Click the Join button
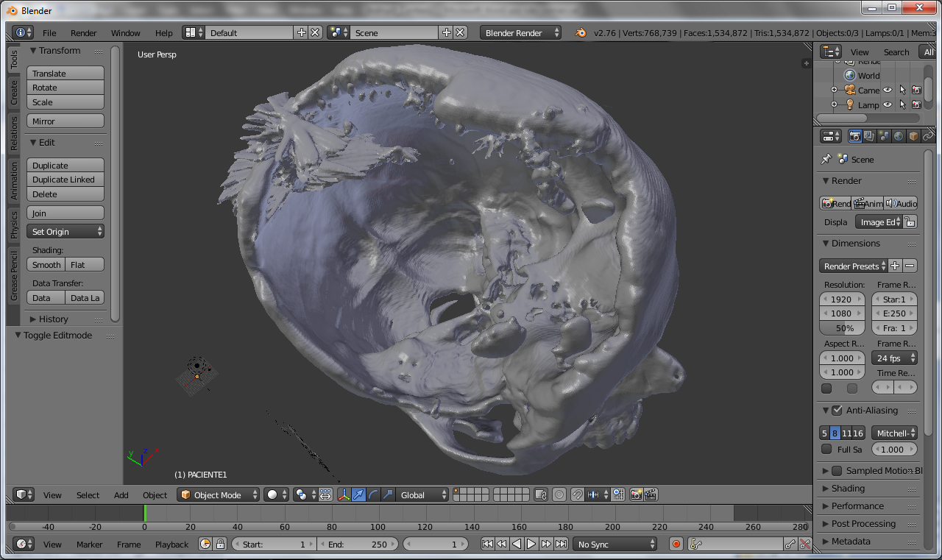This screenshot has height=560, width=942. click(65, 213)
